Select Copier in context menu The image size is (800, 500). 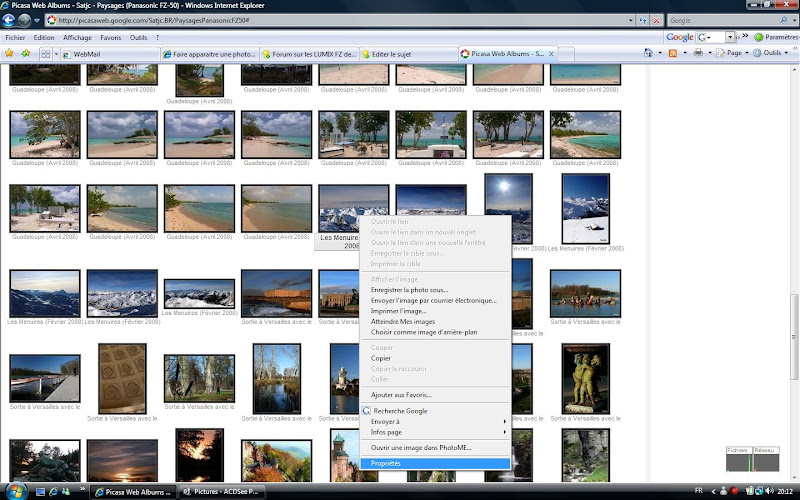435,358
